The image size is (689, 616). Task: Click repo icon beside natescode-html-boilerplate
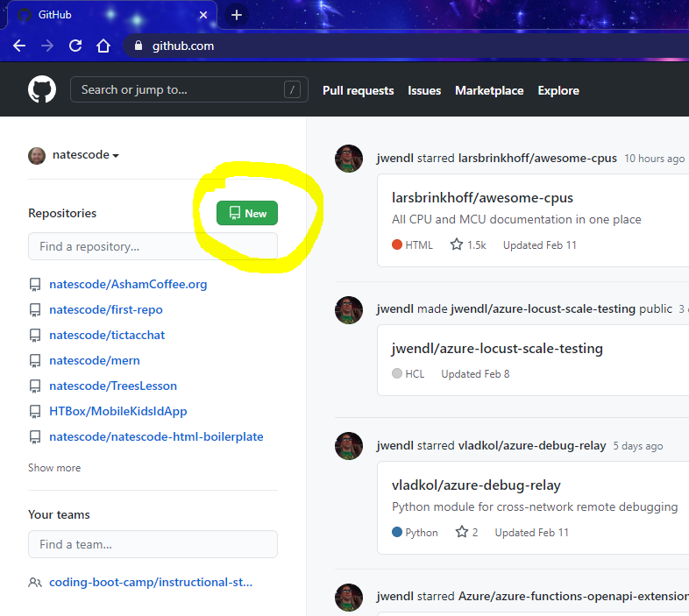[x=35, y=437]
